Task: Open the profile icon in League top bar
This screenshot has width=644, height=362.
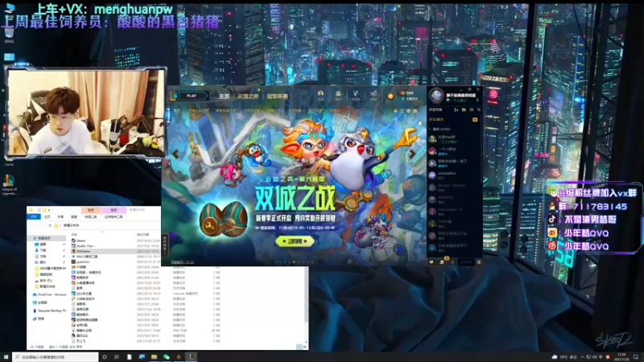Action: [x=320, y=95]
